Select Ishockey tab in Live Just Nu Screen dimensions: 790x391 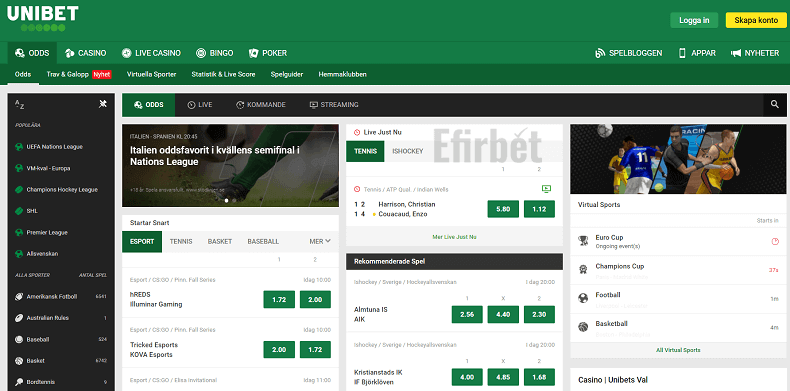408,151
